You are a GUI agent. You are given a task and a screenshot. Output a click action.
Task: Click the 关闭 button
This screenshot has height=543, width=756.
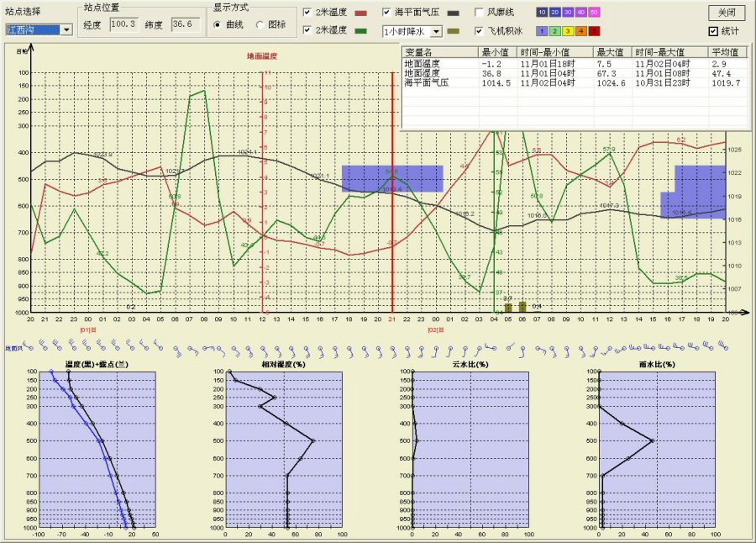pyautogui.click(x=726, y=13)
